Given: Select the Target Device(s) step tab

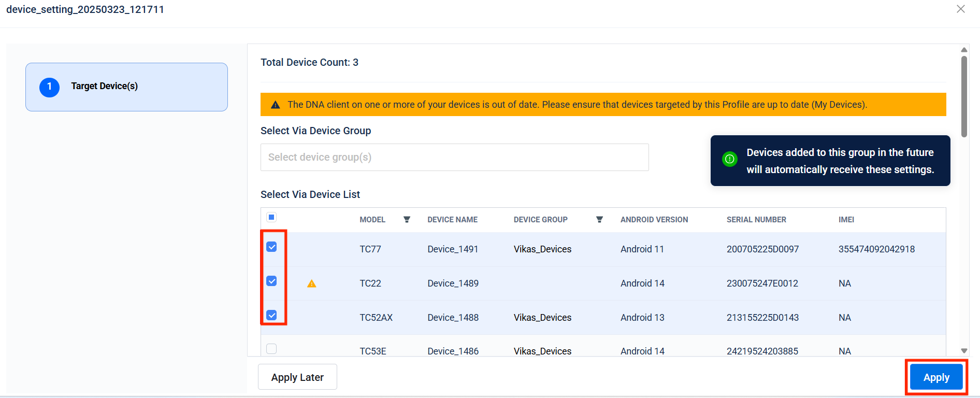Looking at the screenshot, I should (126, 87).
